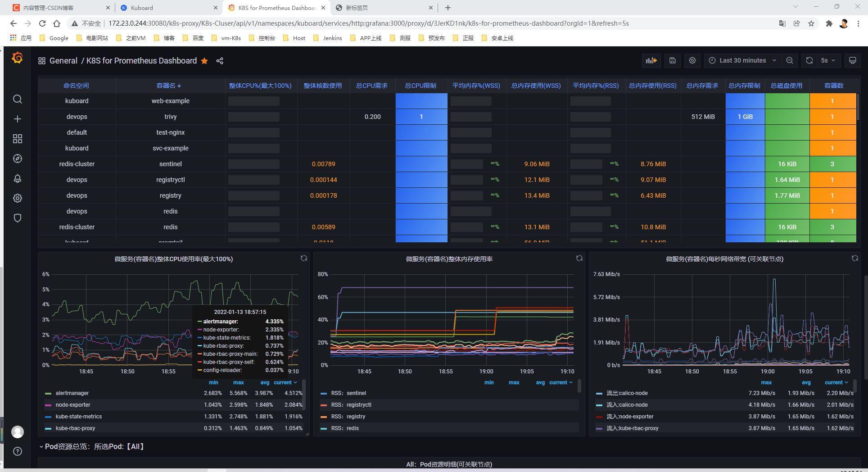Click the green 16 KiB disk cell for sentinel

tap(787, 164)
